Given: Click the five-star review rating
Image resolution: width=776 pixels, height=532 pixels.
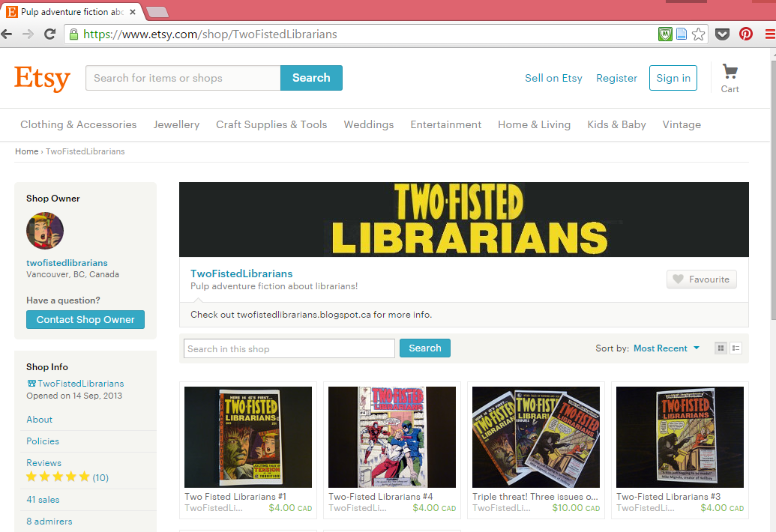Looking at the screenshot, I should (x=58, y=477).
